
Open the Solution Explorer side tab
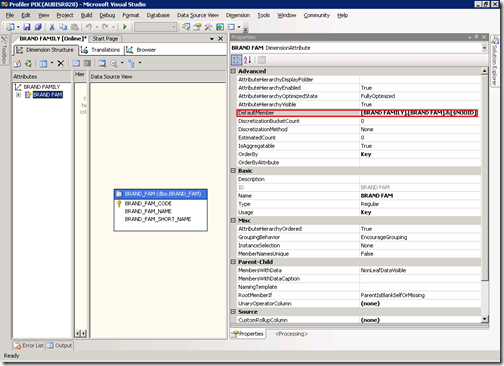coord(494,61)
